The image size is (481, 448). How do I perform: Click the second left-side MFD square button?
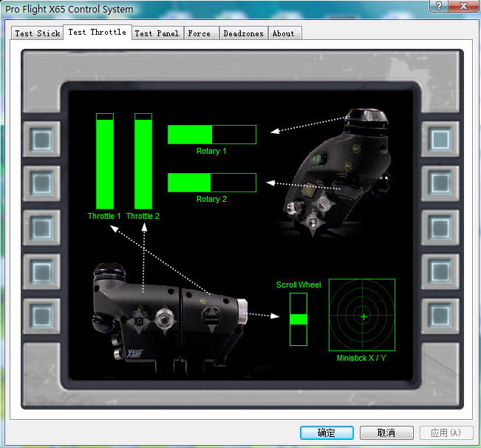point(41,183)
